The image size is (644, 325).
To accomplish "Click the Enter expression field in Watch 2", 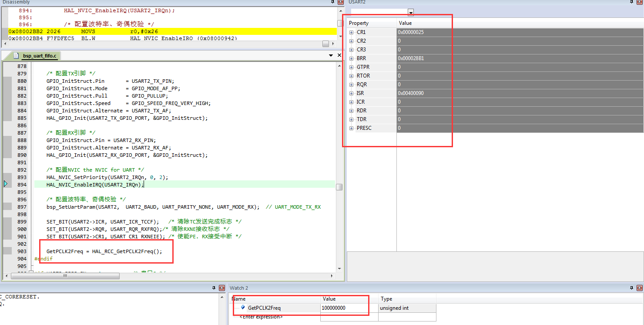I will point(261,317).
